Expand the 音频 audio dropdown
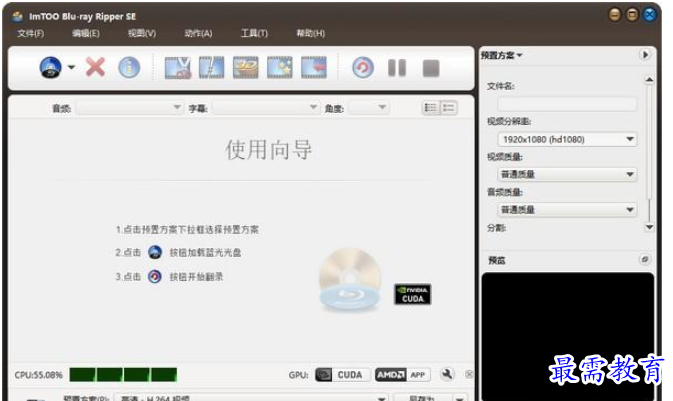This screenshot has height=401, width=673. pyautogui.click(x=129, y=108)
